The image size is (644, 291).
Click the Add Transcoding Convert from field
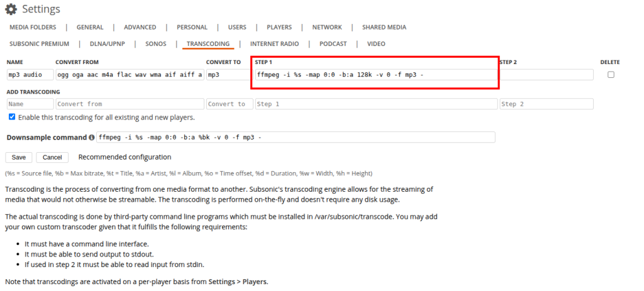click(130, 104)
